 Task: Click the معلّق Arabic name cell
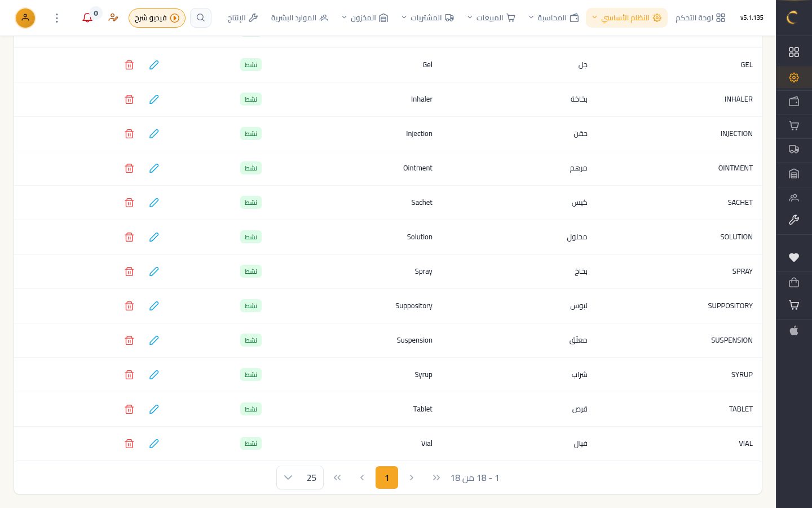point(579,340)
